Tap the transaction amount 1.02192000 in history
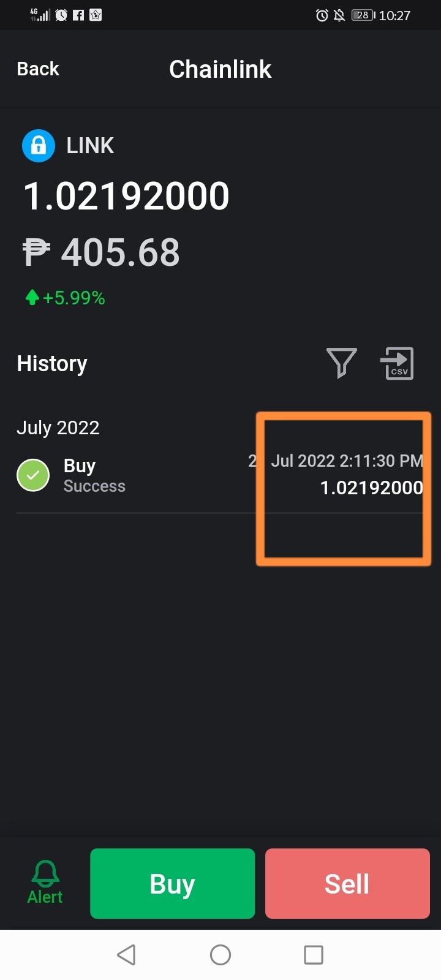The image size is (441, 980). pos(371,488)
